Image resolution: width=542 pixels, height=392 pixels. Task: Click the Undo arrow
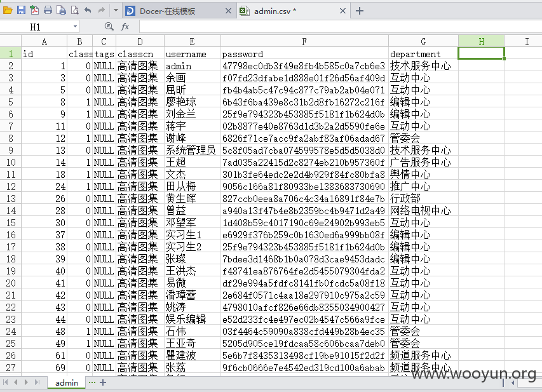[x=88, y=10]
